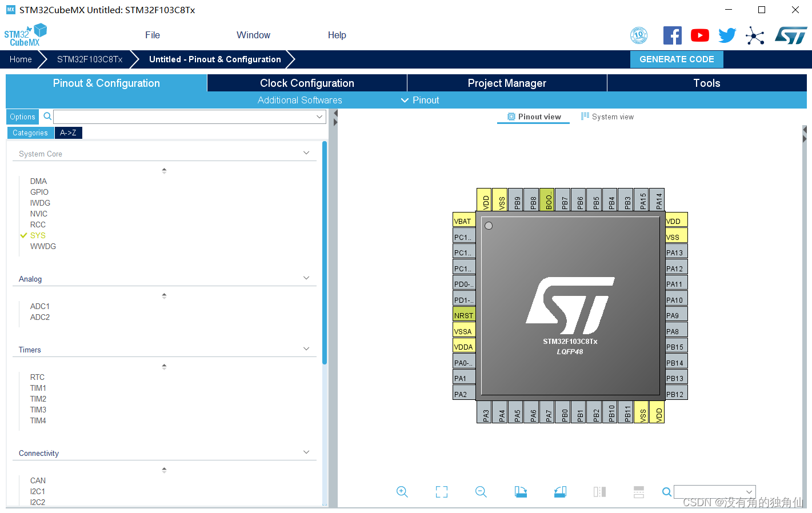Click the pin search magnifier icon

click(667, 492)
